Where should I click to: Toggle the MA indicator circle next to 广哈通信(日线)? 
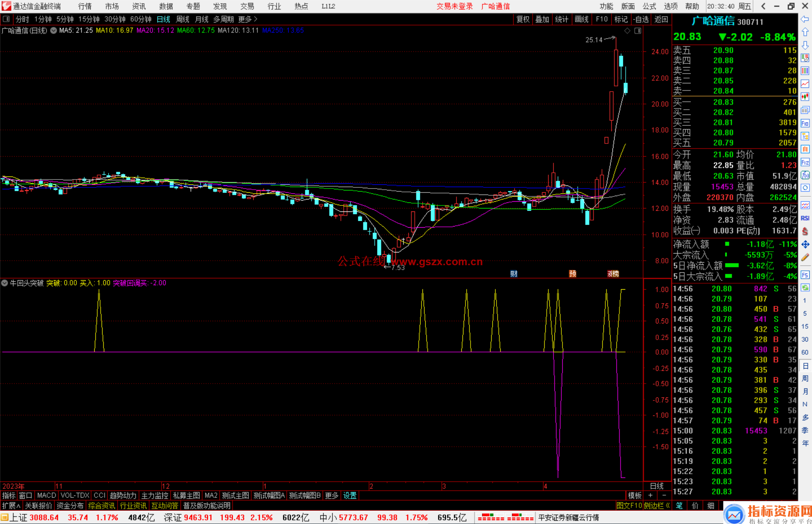(x=53, y=30)
